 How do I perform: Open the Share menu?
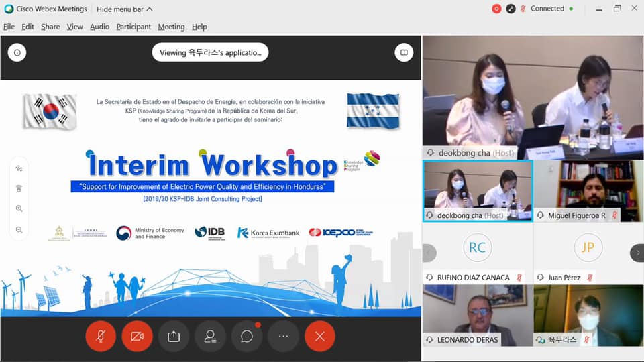50,27
